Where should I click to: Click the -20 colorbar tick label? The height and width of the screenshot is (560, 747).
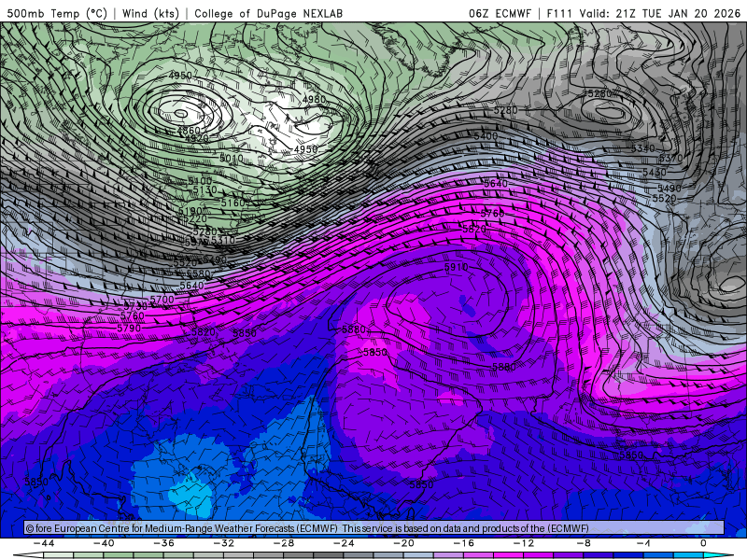click(404, 543)
